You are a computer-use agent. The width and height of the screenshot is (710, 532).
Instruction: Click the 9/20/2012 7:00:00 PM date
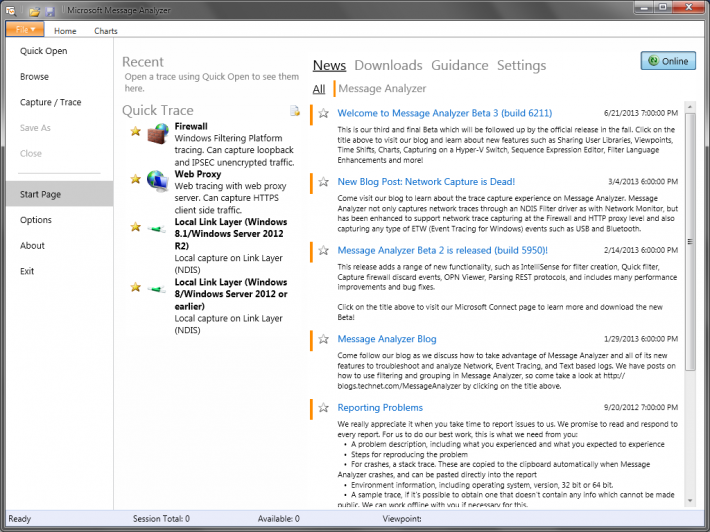point(641,408)
